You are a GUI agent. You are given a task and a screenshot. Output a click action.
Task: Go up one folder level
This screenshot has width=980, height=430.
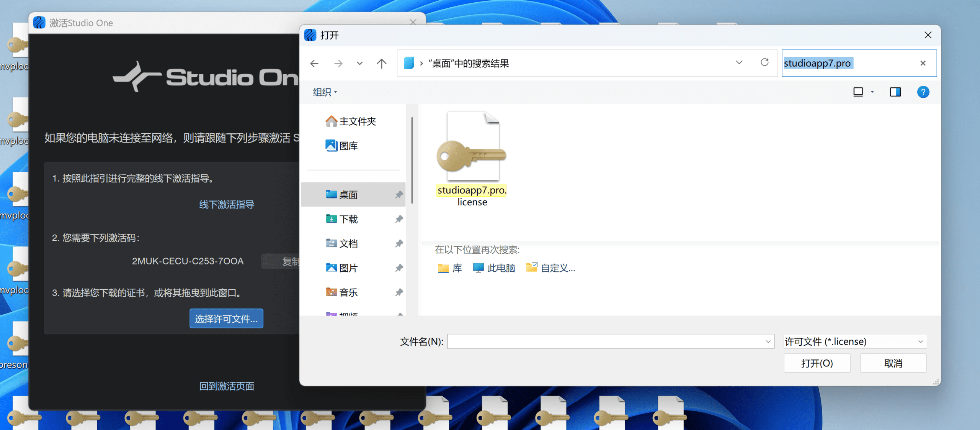pos(381,63)
